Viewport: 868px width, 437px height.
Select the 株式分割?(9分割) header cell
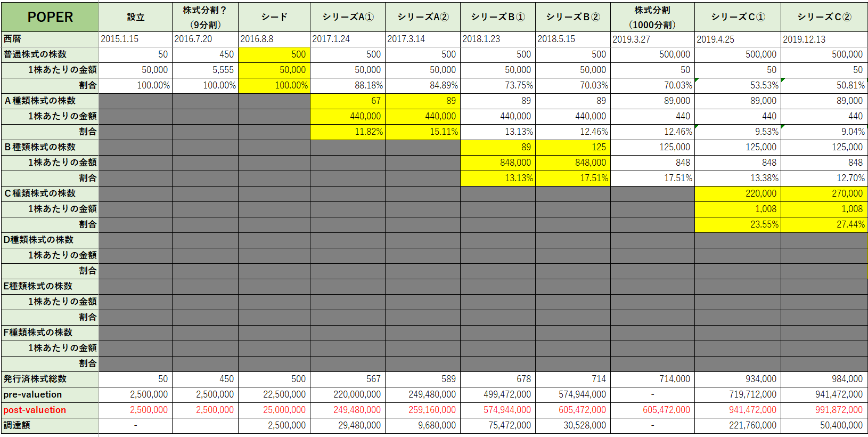tap(205, 17)
